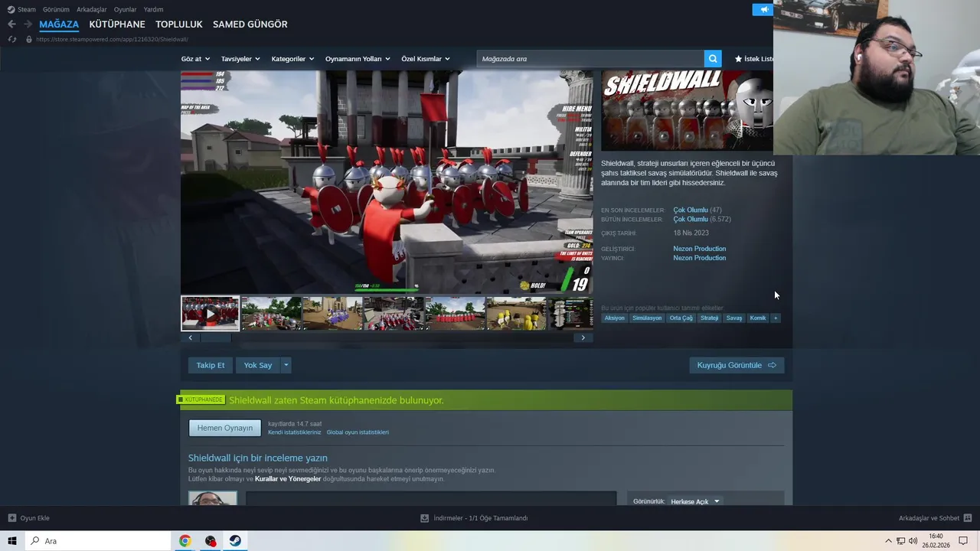Open the Arkadaşlar menu
Viewport: 980px width, 551px height.
click(x=92, y=9)
